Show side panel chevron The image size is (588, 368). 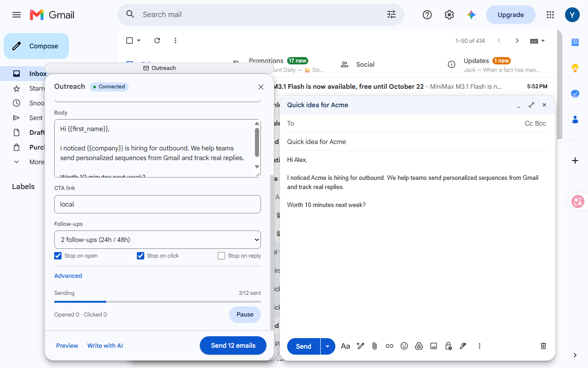575,355
